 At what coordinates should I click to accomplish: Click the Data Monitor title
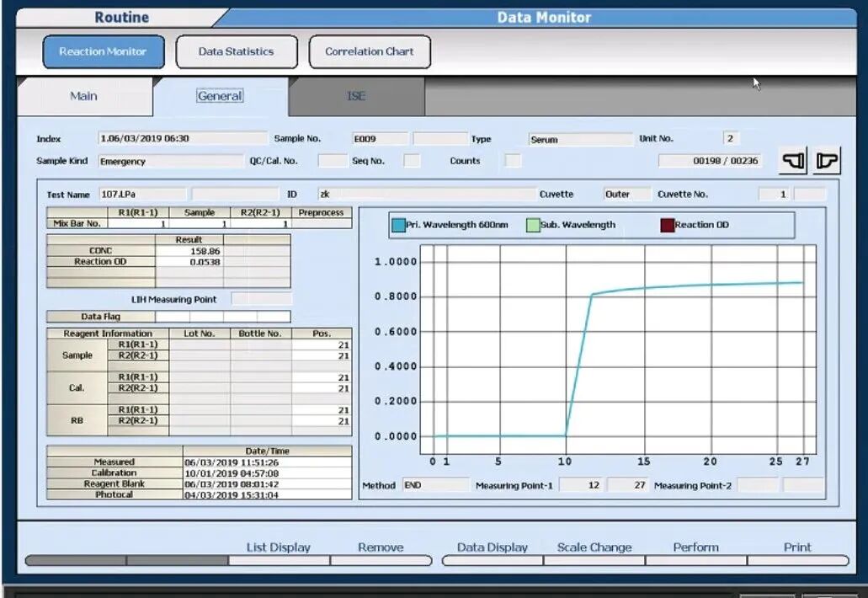pyautogui.click(x=544, y=18)
